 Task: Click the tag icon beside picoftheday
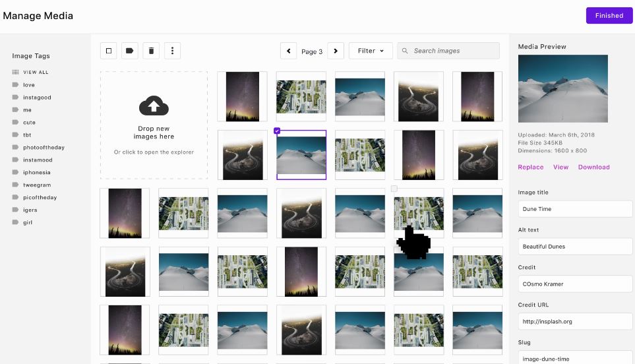click(15, 197)
